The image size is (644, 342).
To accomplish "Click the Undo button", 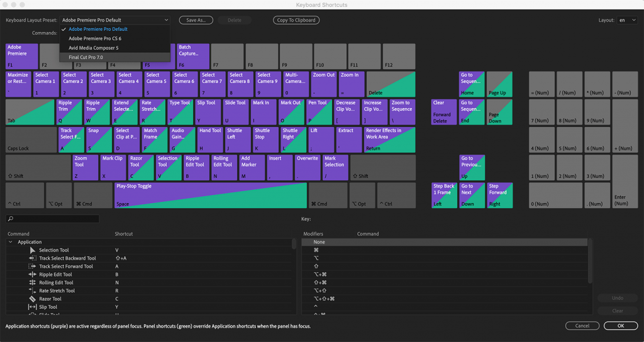I will point(618,298).
